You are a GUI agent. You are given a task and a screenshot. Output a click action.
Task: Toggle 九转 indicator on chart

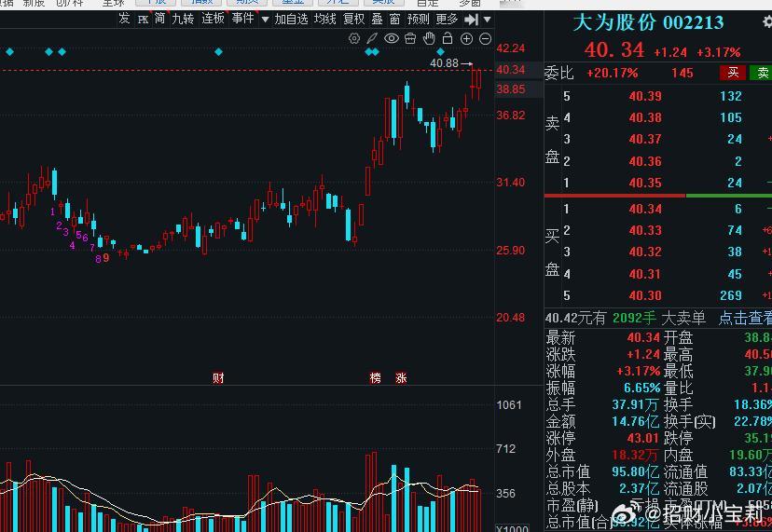coord(183,20)
